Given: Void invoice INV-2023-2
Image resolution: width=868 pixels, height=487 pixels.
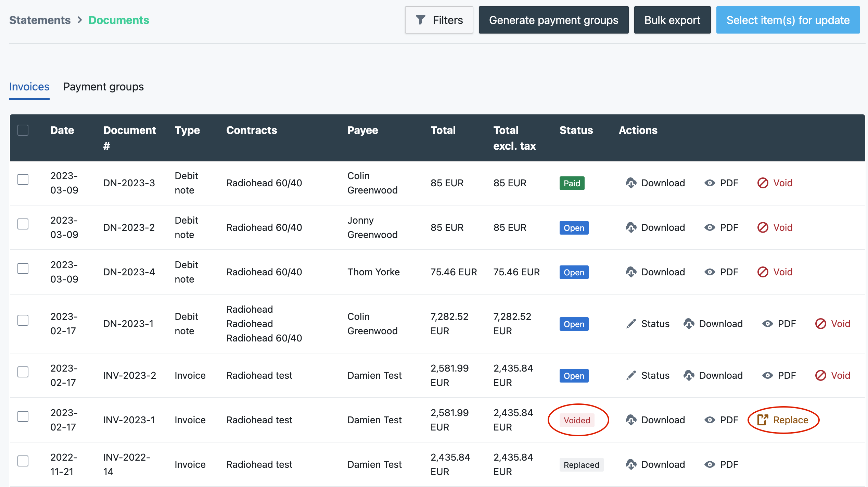Looking at the screenshot, I should click(832, 375).
